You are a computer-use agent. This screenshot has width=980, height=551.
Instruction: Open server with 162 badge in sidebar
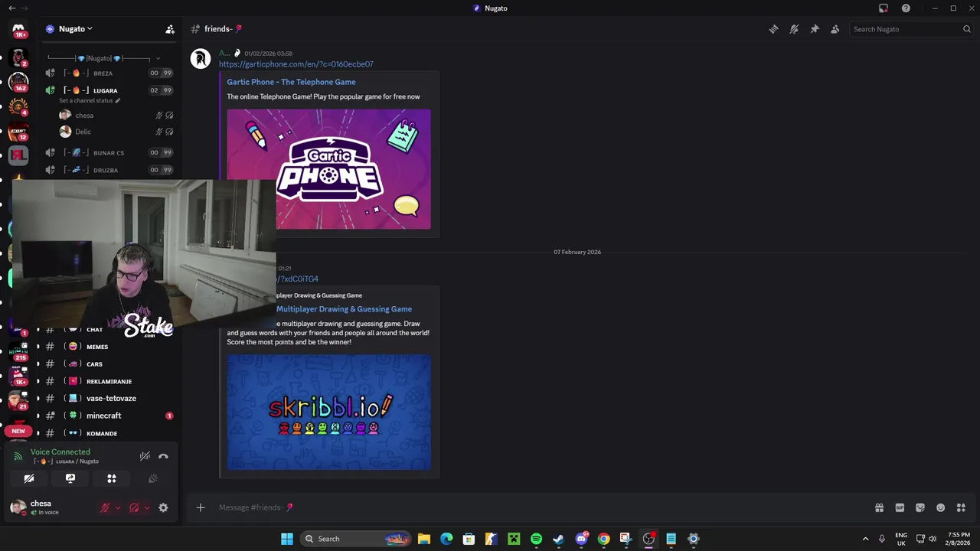tap(18, 81)
